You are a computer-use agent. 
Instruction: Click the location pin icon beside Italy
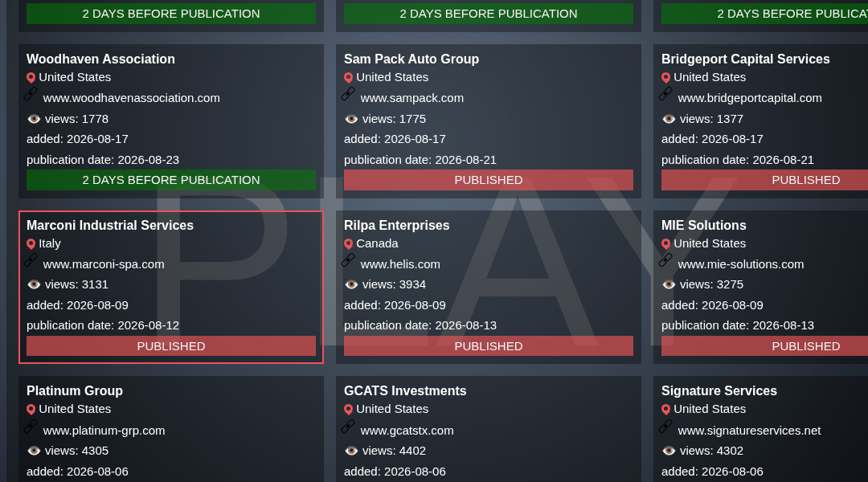click(31, 244)
